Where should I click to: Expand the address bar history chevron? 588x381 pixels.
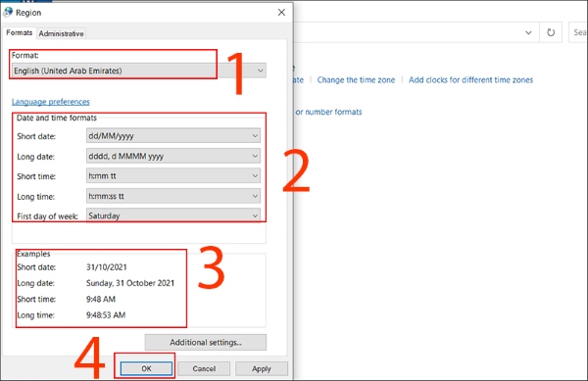528,32
